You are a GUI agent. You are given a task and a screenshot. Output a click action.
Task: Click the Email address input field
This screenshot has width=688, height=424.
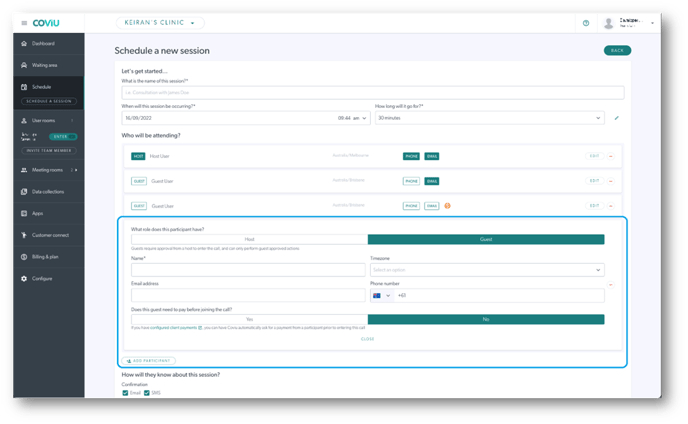tap(248, 295)
